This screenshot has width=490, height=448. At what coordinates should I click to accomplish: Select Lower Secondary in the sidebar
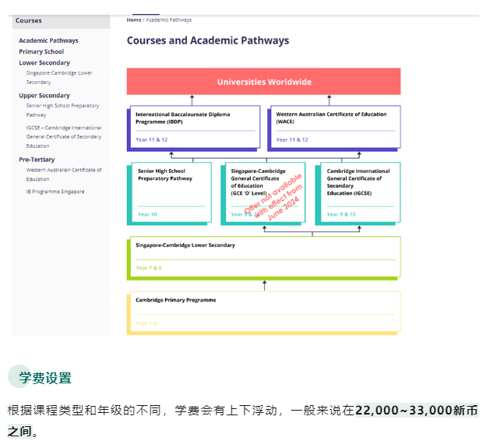tap(44, 62)
